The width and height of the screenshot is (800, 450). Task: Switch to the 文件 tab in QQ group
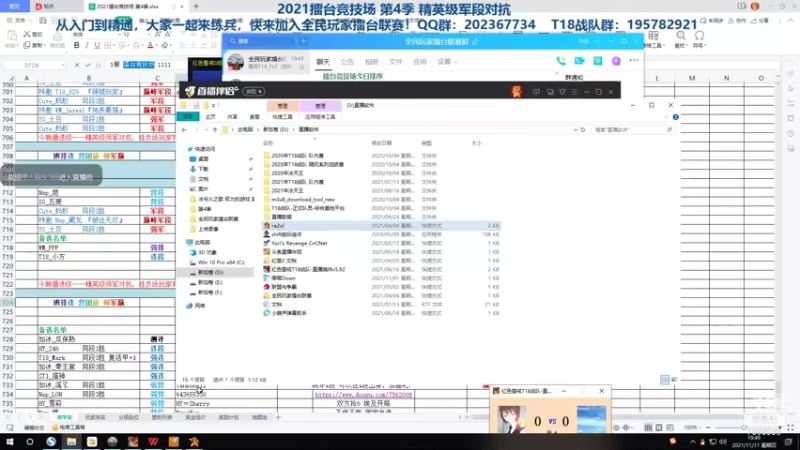(x=396, y=62)
